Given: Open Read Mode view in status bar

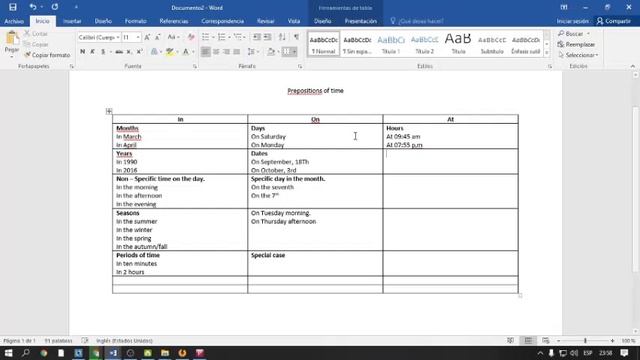Looking at the screenshot, I should 510,340.
